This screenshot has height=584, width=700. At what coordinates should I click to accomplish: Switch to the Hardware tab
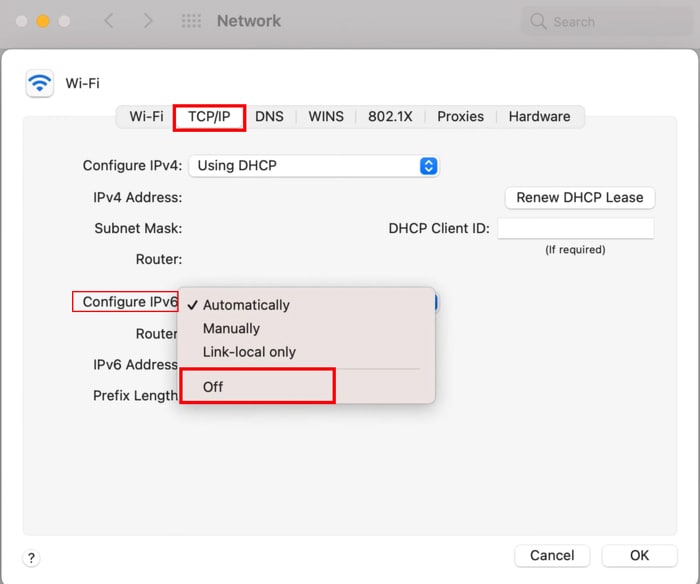[539, 117]
